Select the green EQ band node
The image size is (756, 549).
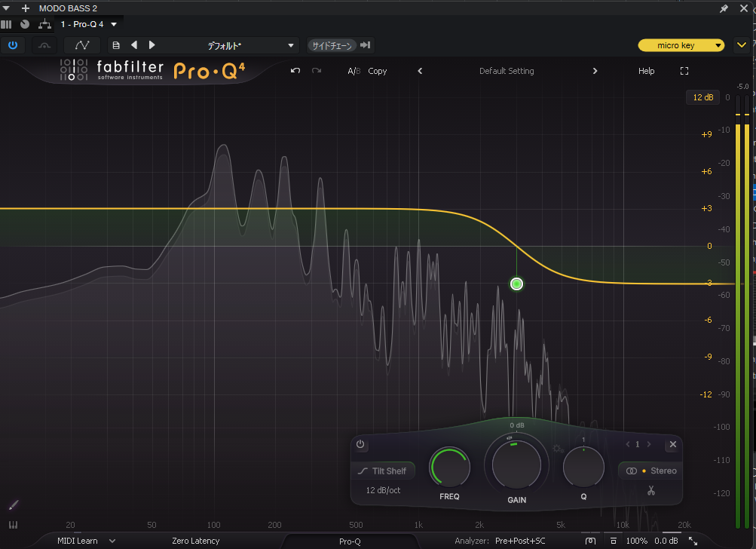point(516,284)
